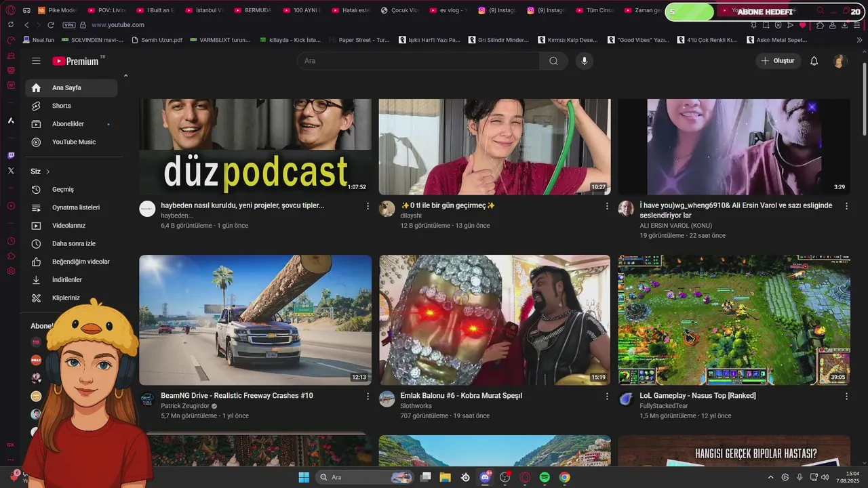Start voice search with the microphone
The height and width of the screenshot is (488, 868).
pos(584,61)
